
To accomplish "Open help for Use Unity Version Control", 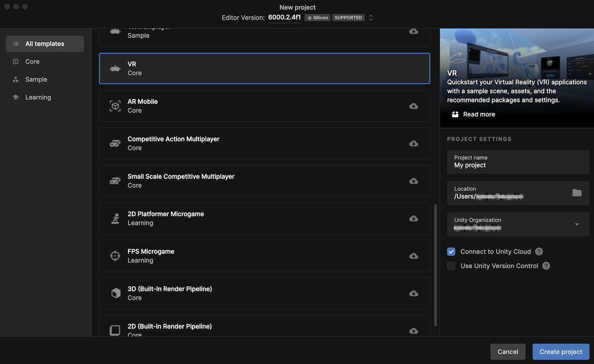I will click(546, 266).
